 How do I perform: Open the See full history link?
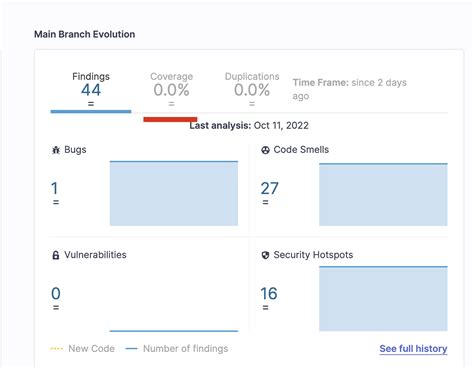click(x=413, y=349)
